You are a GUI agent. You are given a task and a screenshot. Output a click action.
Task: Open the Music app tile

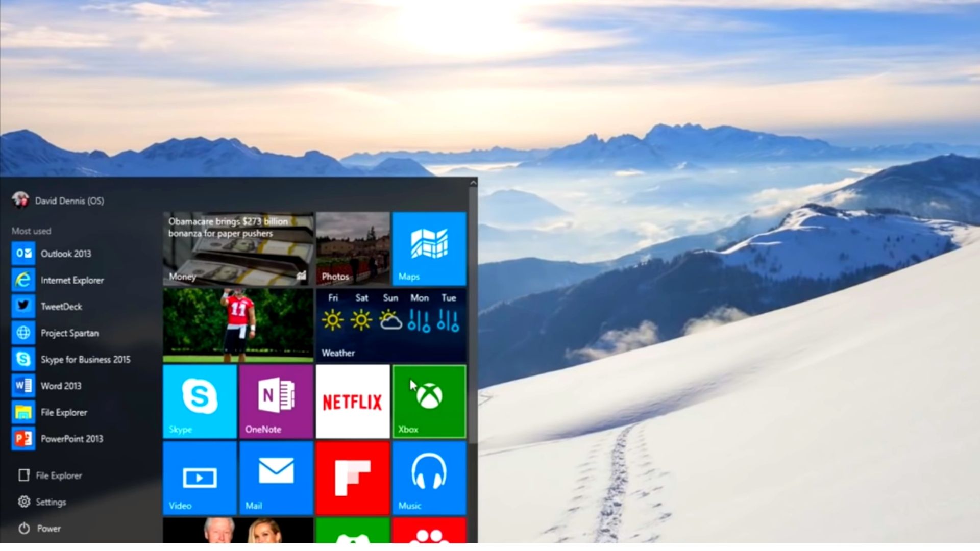coord(428,478)
